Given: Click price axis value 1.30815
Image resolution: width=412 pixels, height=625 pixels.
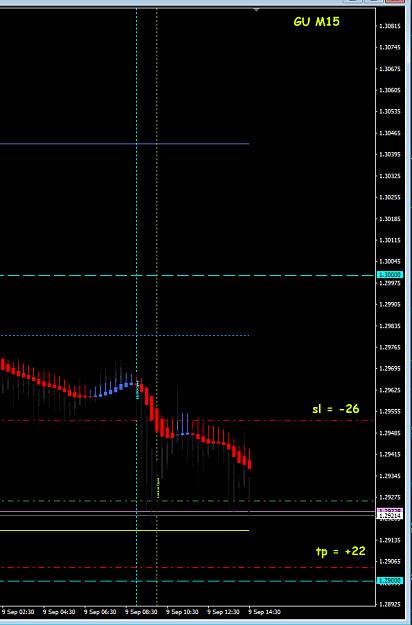Looking at the screenshot, I should pos(390,26).
